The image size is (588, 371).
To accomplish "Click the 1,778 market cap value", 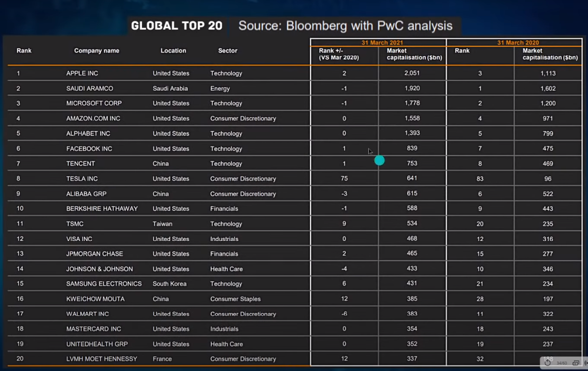I will click(412, 103).
